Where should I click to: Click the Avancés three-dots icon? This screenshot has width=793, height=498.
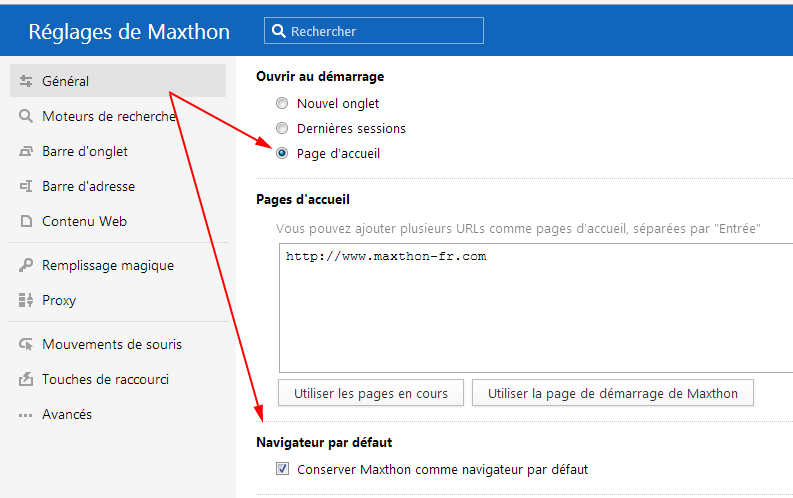click(26, 416)
